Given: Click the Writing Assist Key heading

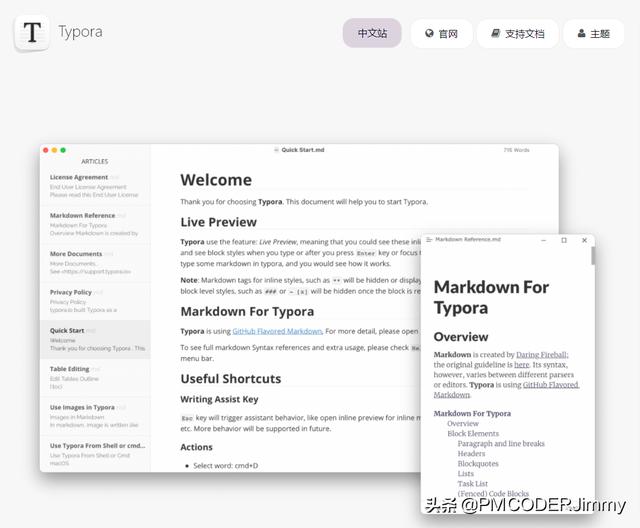Looking at the screenshot, I should [219, 399].
